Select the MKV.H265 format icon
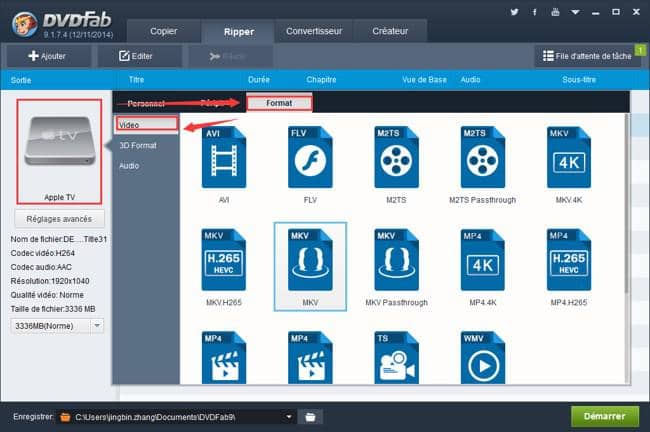Image resolution: width=650 pixels, height=432 pixels. tap(224, 260)
